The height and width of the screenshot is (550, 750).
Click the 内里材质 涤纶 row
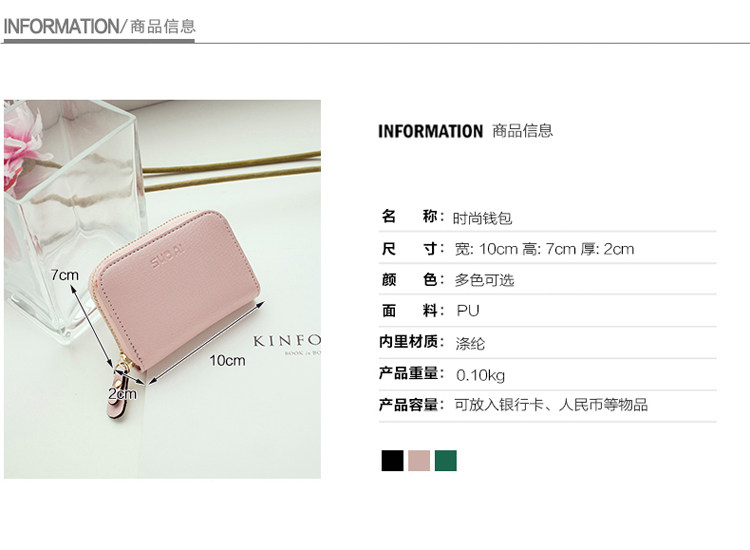coord(547,343)
